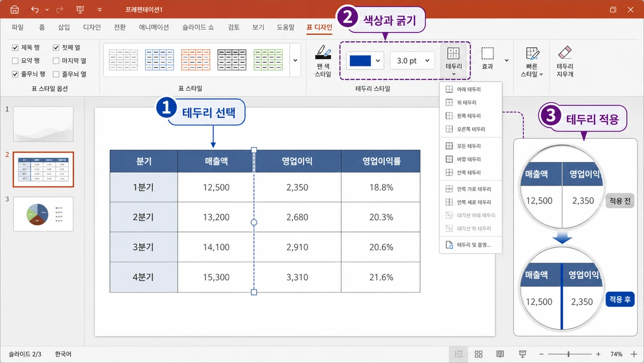Choose 모든 테두리 from the menu
This screenshot has width=644, height=363.
click(x=471, y=146)
